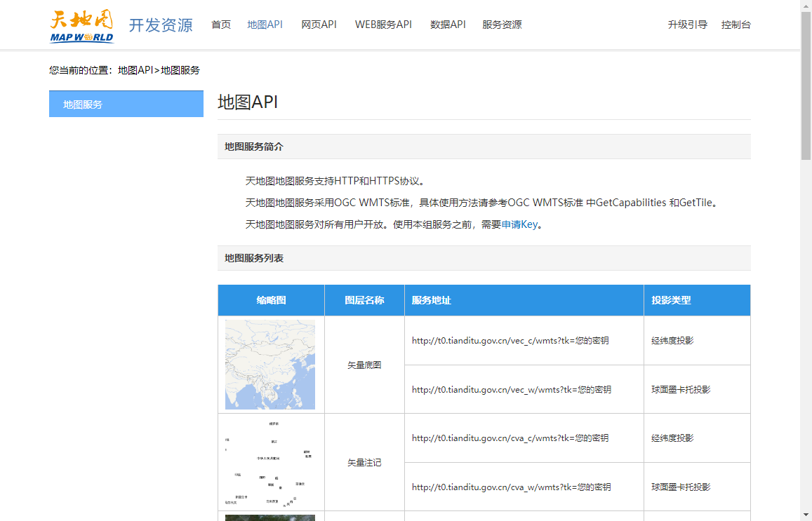Screen dimensions: 812x521
Task: Click the 矢量底图 map thumbnail
Action: [x=270, y=365]
